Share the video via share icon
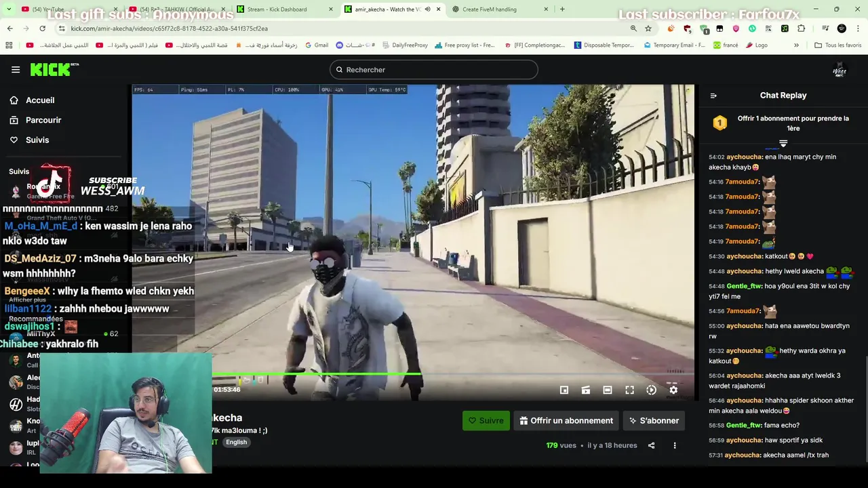Viewport: 868px width, 488px height. pos(651,445)
